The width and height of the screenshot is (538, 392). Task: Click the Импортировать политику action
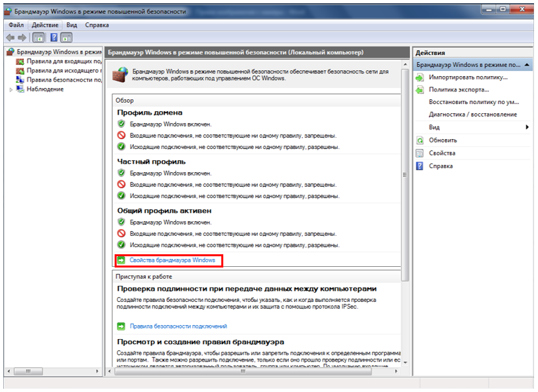(x=467, y=77)
